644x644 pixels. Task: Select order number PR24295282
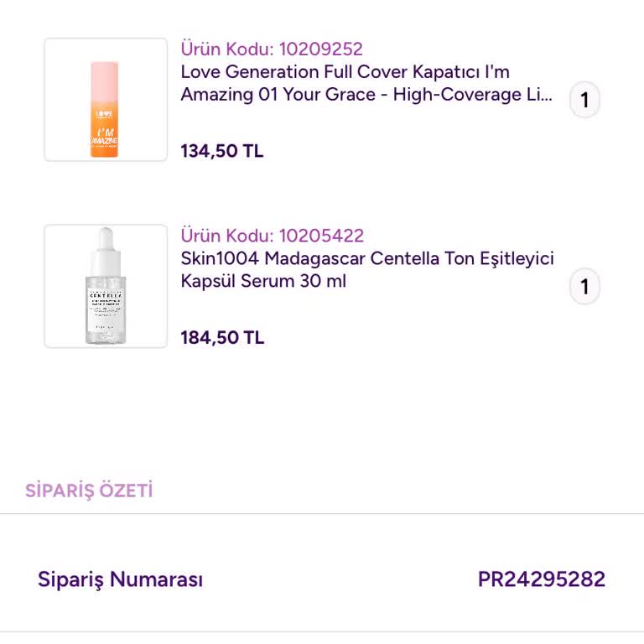pyautogui.click(x=541, y=579)
